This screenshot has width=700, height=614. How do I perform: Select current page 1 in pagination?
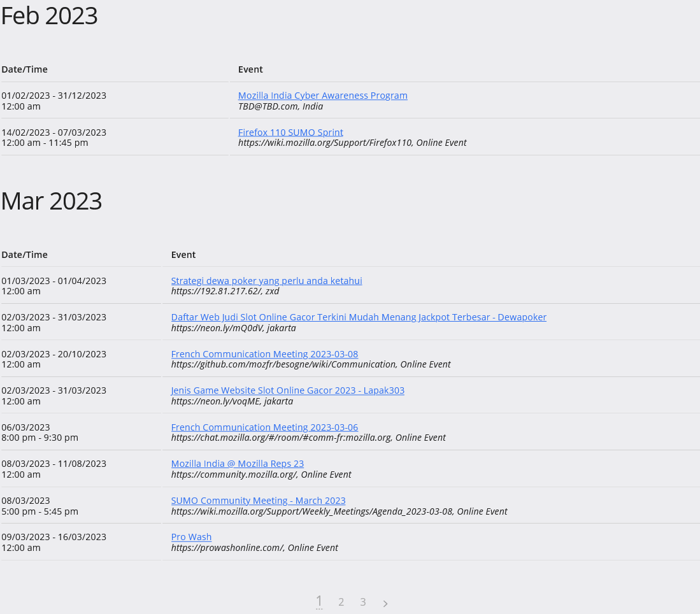click(318, 601)
